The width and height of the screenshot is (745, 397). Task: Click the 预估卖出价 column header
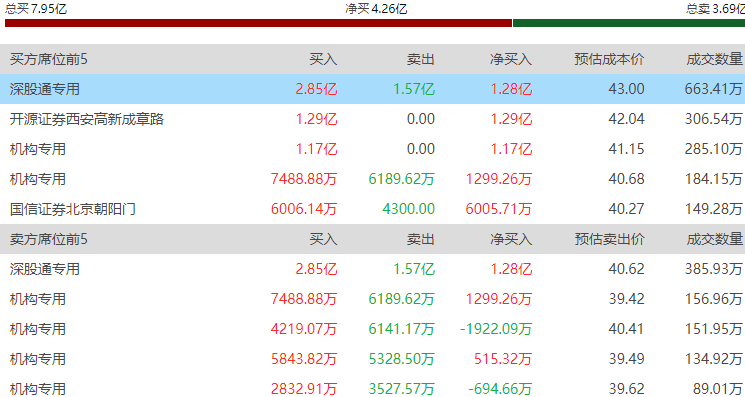click(x=610, y=239)
